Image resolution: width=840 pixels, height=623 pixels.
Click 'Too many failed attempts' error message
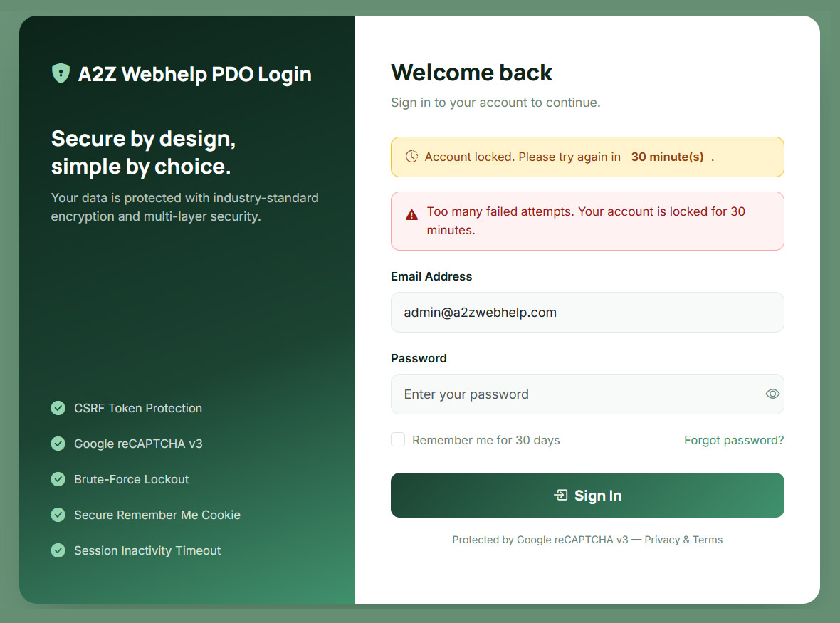pyautogui.click(x=586, y=221)
